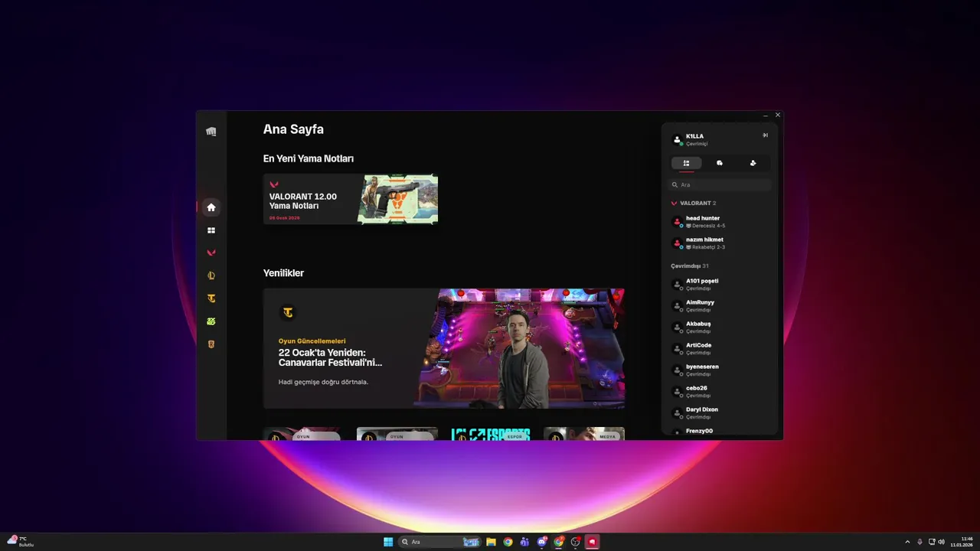Click head hunter's avatar icon
The height and width of the screenshot is (551, 980).
(x=677, y=222)
